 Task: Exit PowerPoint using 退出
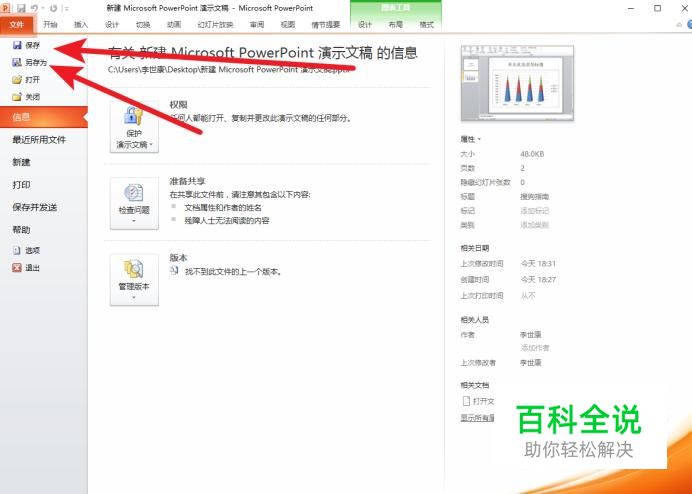point(26,268)
